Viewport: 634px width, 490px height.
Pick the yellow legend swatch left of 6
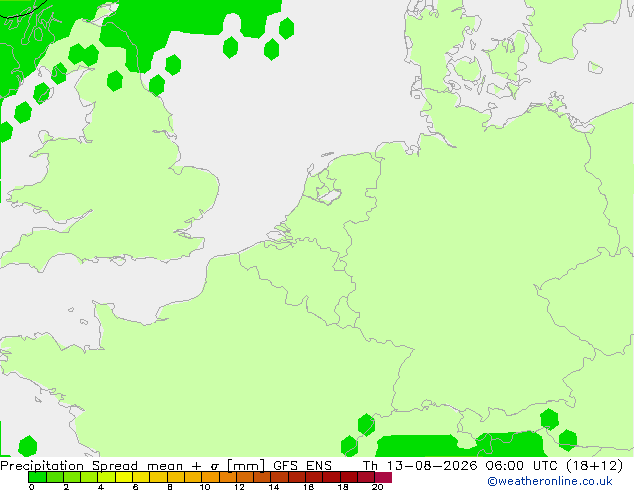tap(124, 477)
